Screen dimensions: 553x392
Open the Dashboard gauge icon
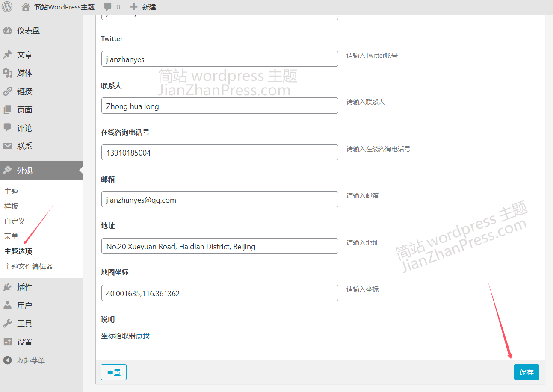click(x=7, y=31)
